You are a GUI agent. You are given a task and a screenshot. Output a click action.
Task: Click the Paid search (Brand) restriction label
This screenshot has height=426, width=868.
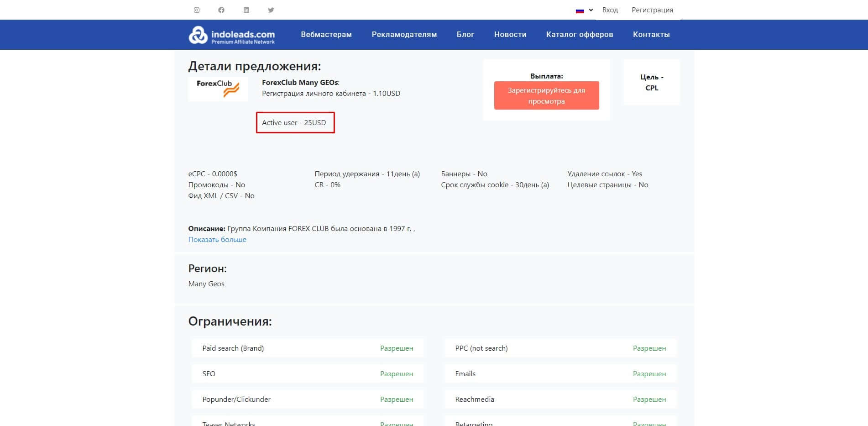point(233,348)
